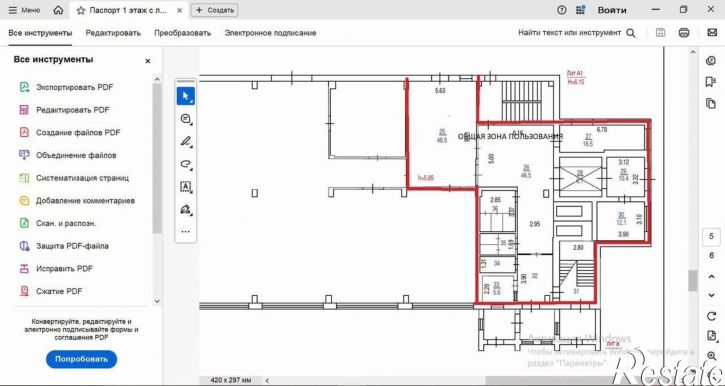Choose the highlighter pen tool
The image size is (725, 386).
185,141
